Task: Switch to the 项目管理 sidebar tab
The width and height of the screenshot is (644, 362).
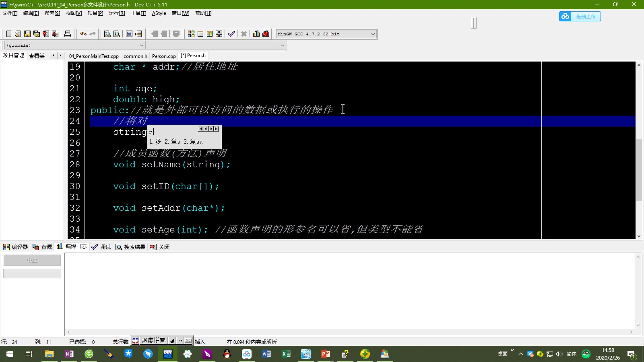Action: tap(14, 56)
